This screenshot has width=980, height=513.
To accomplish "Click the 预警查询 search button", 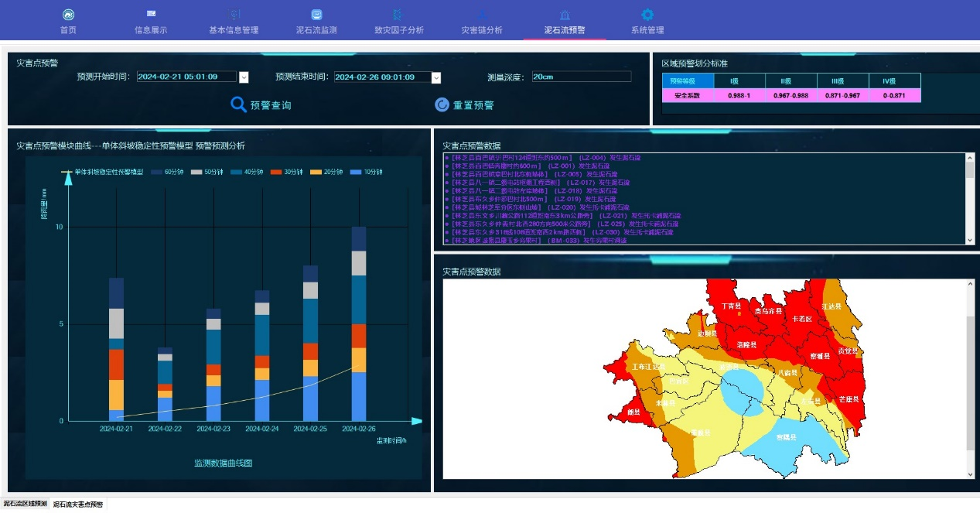I will pyautogui.click(x=261, y=105).
